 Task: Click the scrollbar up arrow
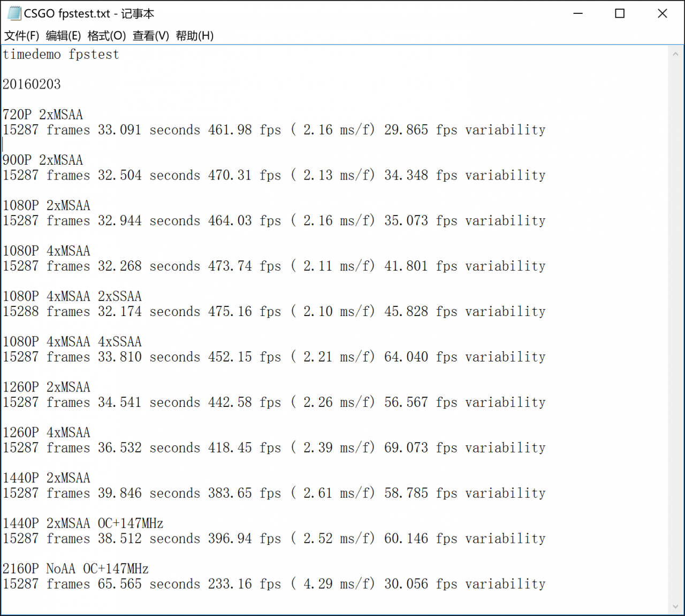point(675,54)
